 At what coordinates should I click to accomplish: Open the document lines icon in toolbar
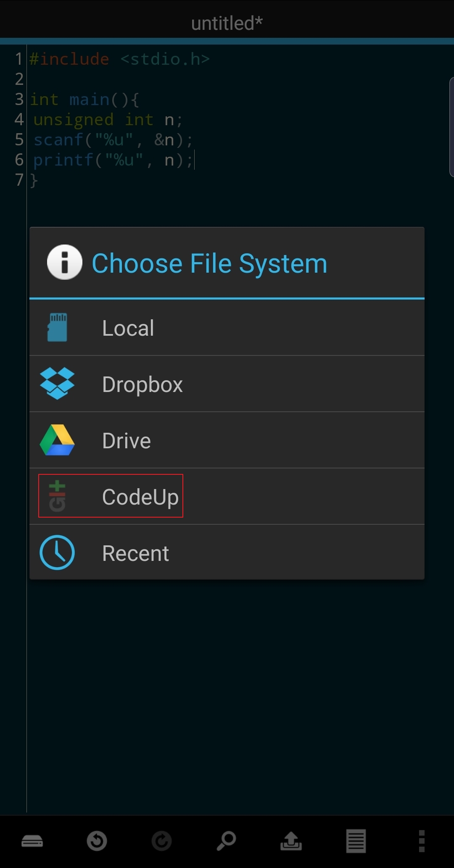coord(356,841)
